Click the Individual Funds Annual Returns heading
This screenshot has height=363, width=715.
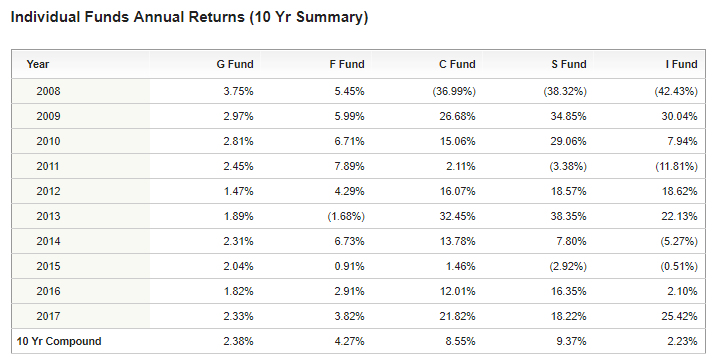[189, 17]
